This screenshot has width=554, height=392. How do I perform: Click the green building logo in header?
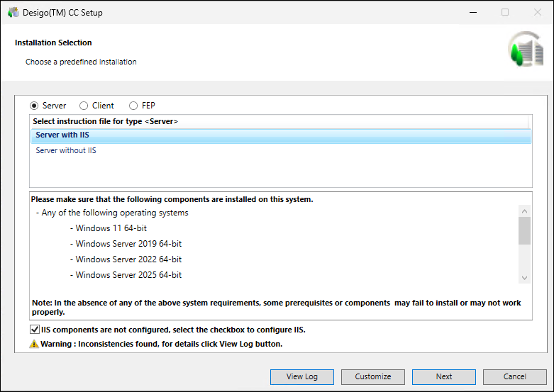tap(524, 50)
